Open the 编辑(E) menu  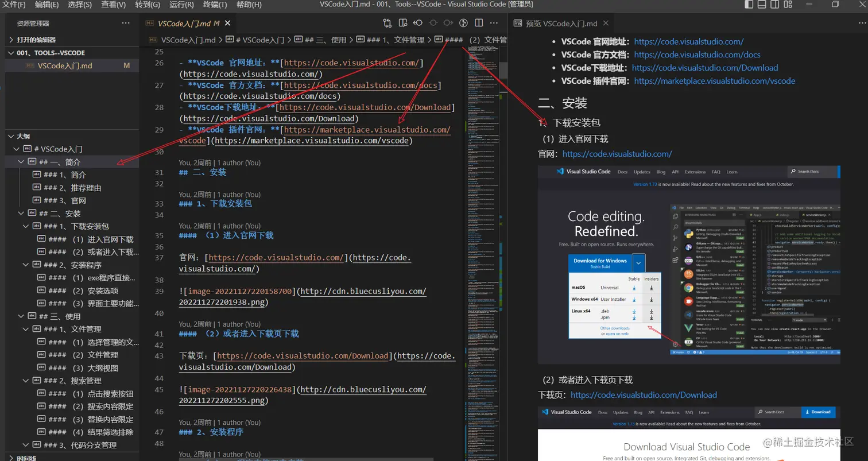[x=46, y=5]
